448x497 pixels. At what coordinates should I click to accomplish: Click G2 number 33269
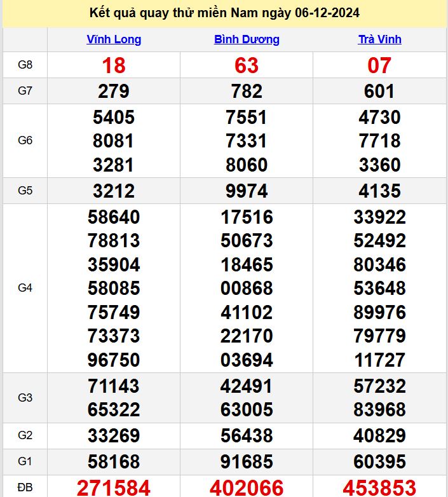[x=114, y=435]
